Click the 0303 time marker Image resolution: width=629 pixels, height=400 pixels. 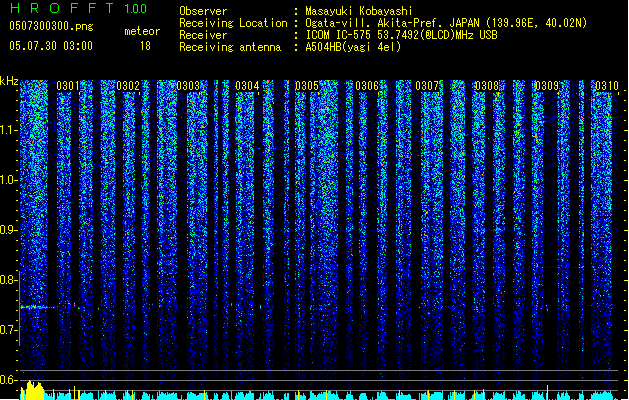click(x=188, y=86)
